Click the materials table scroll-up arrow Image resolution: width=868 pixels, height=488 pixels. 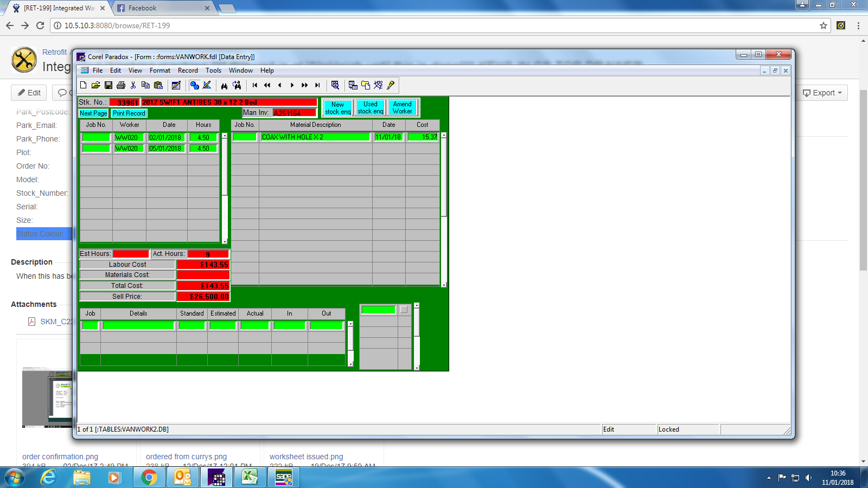[444, 136]
